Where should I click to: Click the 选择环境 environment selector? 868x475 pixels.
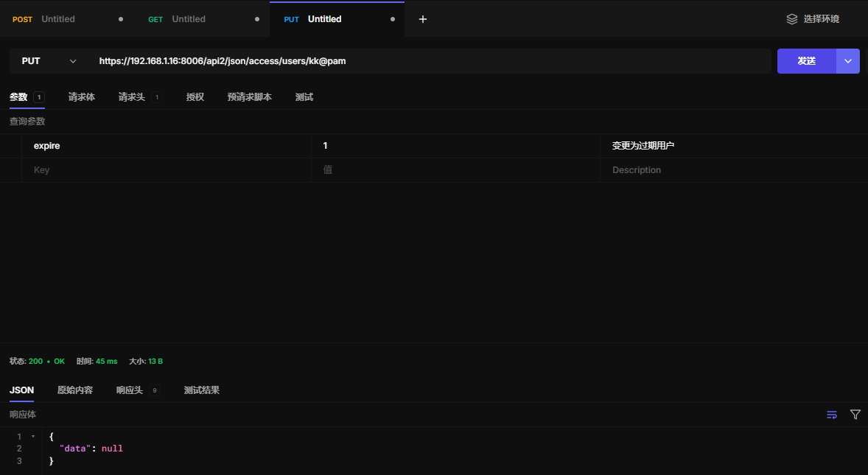821,19
